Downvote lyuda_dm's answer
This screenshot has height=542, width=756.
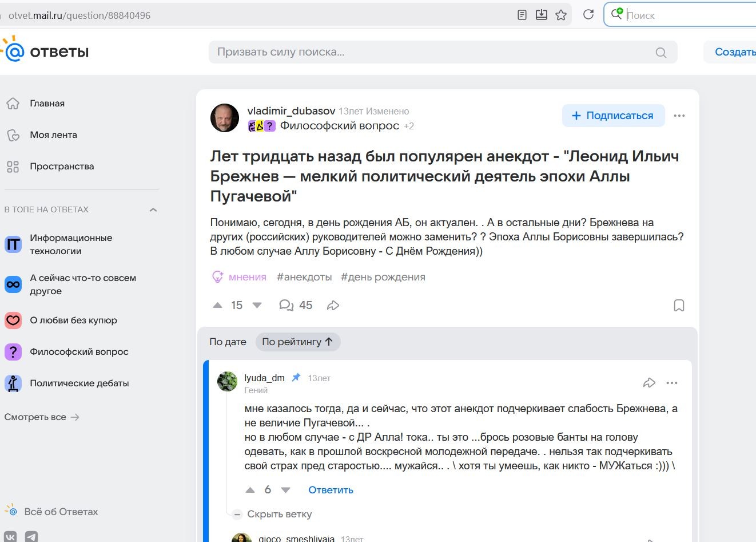click(x=286, y=490)
